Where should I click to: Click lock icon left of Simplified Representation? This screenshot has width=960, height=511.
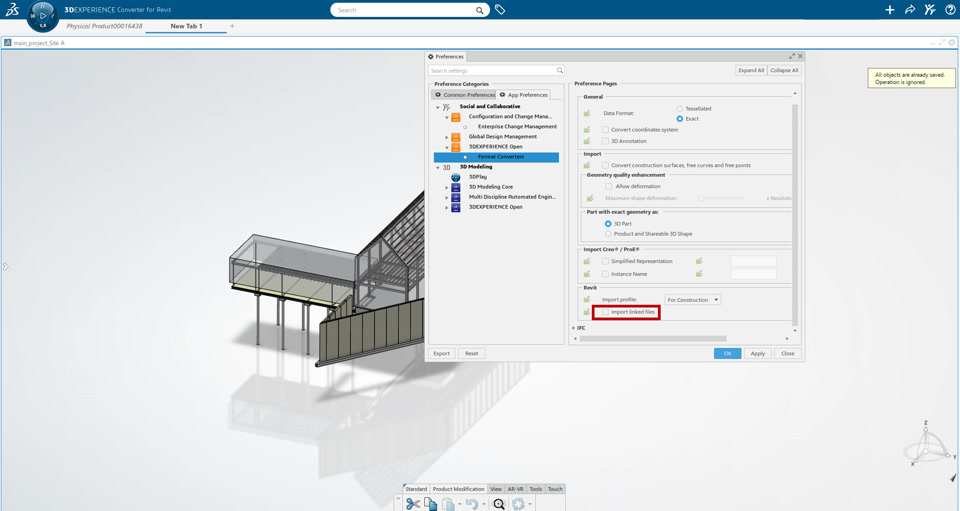click(587, 261)
